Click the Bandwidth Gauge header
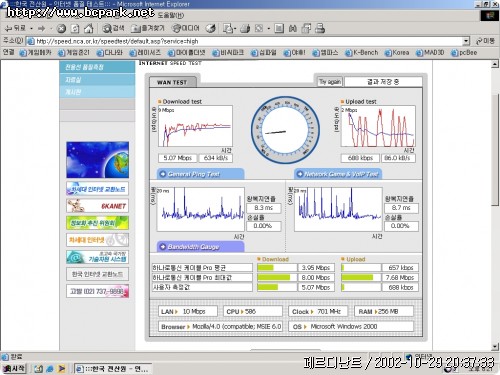Image resolution: width=500 pixels, height=375 pixels. pos(200,247)
